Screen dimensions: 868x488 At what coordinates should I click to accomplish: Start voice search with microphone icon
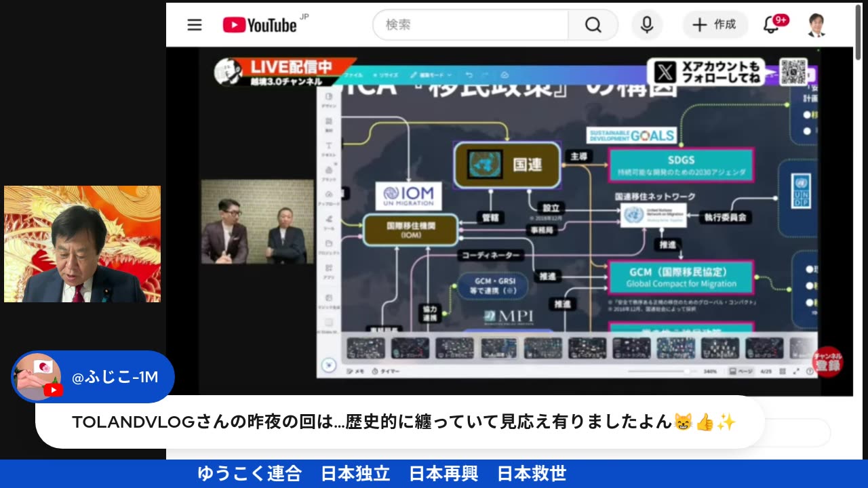pos(647,25)
